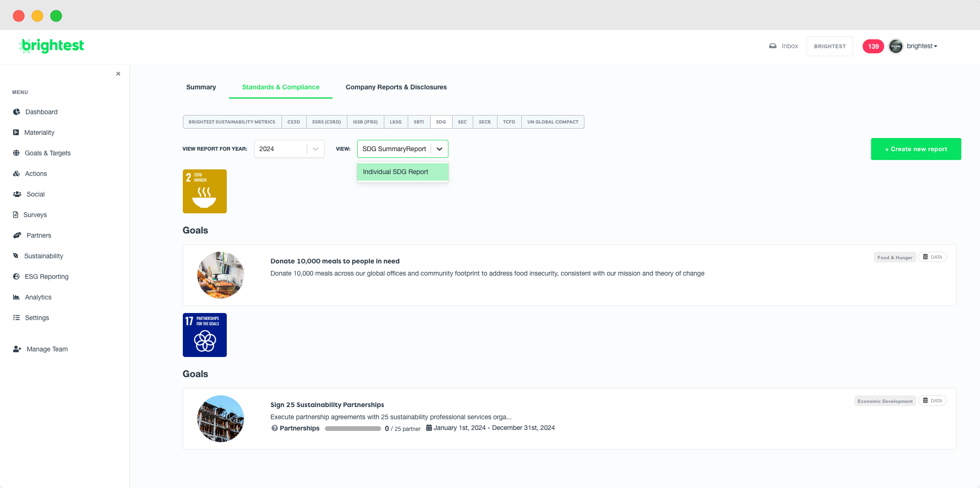Click the Food & Hunger tag

(895, 257)
